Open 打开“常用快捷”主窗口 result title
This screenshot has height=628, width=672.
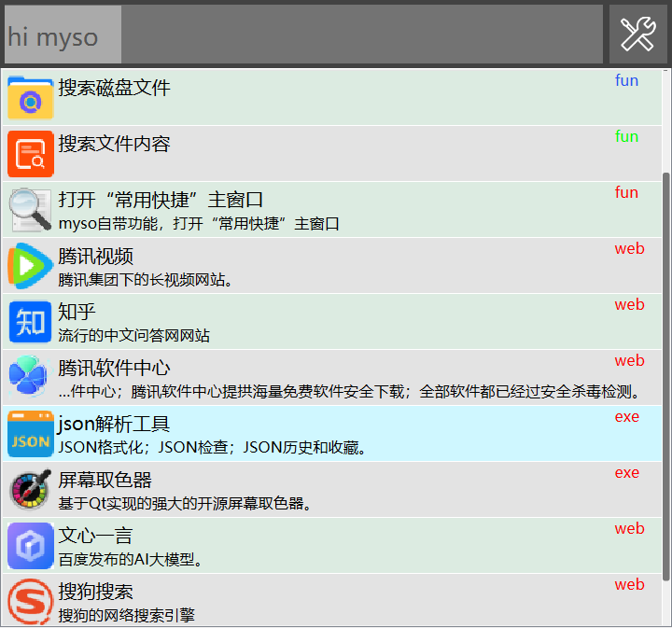coord(161,200)
